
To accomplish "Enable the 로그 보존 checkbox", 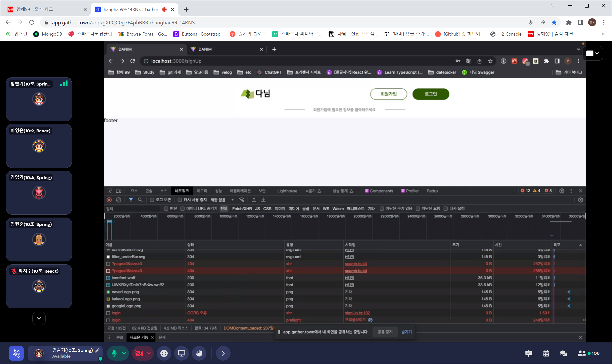I will 152,200.
